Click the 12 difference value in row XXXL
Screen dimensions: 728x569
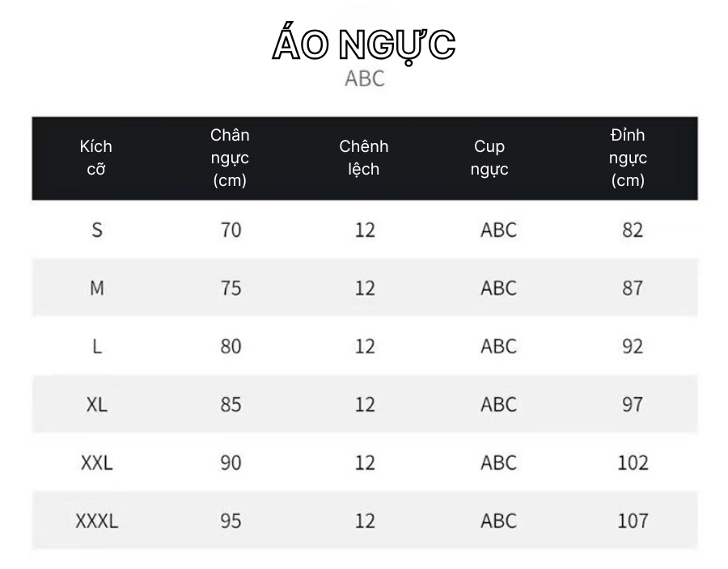coord(365,521)
